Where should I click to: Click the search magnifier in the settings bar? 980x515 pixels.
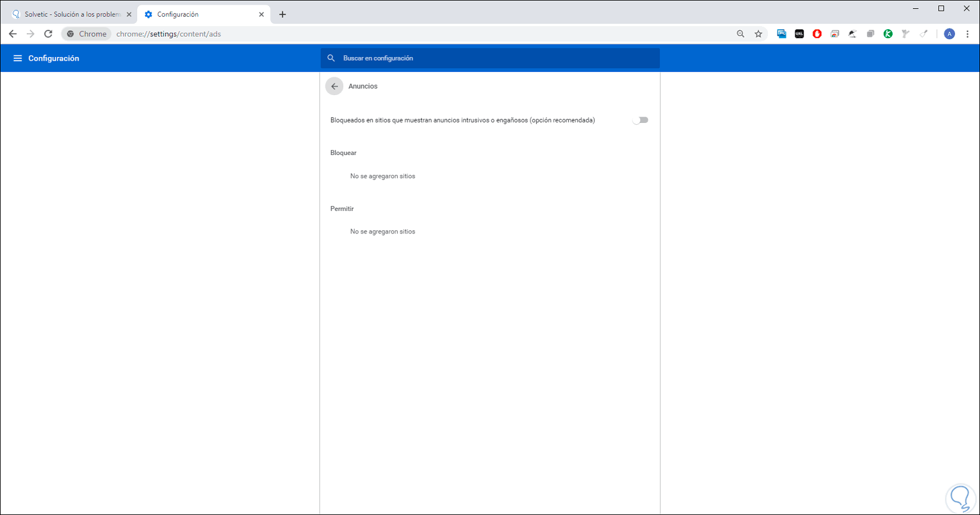[x=331, y=58]
